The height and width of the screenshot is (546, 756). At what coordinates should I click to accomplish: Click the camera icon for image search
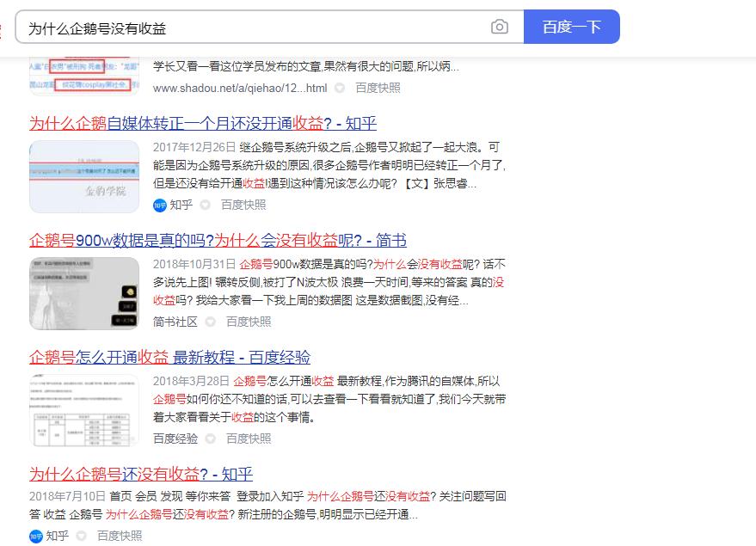point(500,27)
